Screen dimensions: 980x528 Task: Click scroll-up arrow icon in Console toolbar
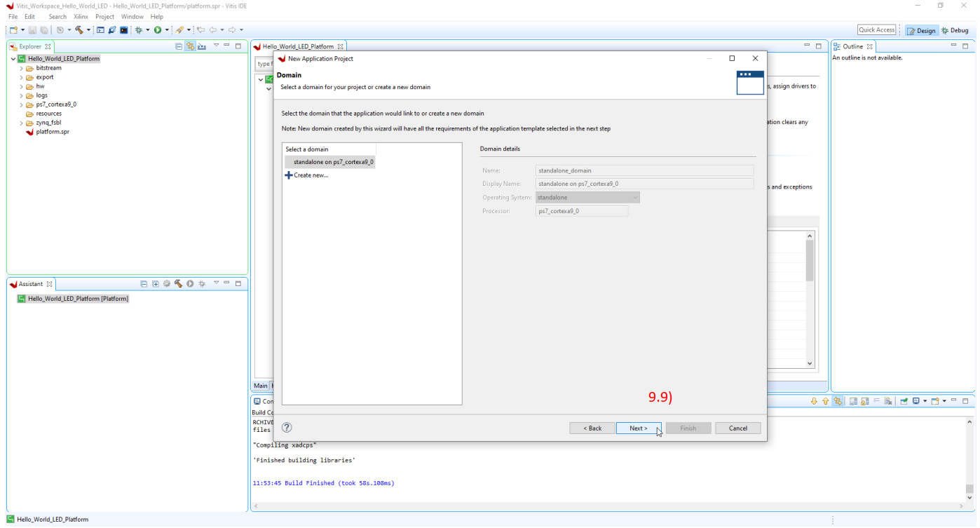[x=825, y=401]
